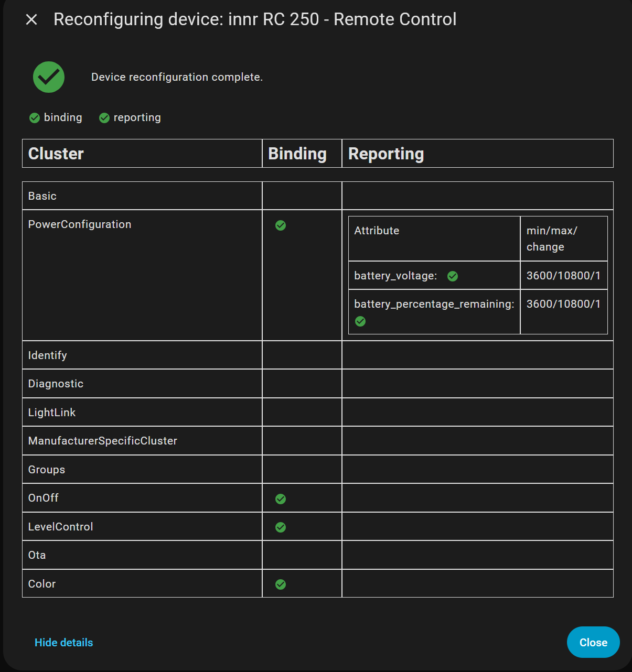Click the X icon to dismiss the dialog

(31, 19)
